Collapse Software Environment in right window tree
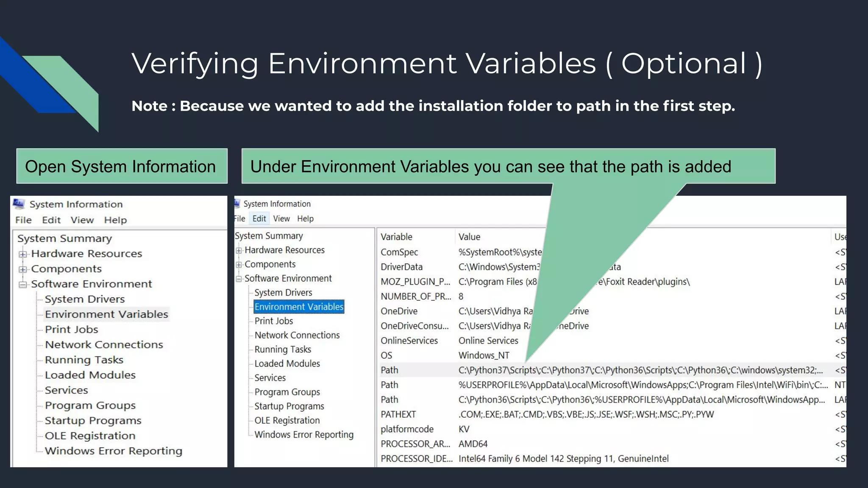The image size is (868, 488). (x=239, y=279)
